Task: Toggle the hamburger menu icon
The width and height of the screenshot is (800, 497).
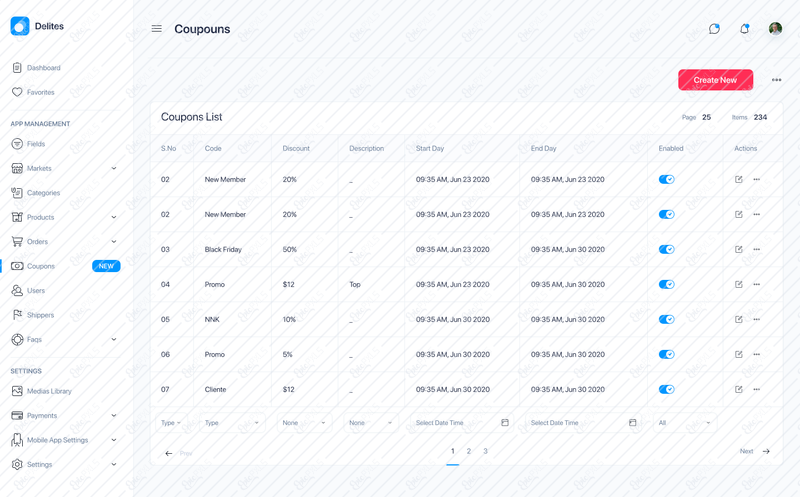Action: (x=157, y=29)
